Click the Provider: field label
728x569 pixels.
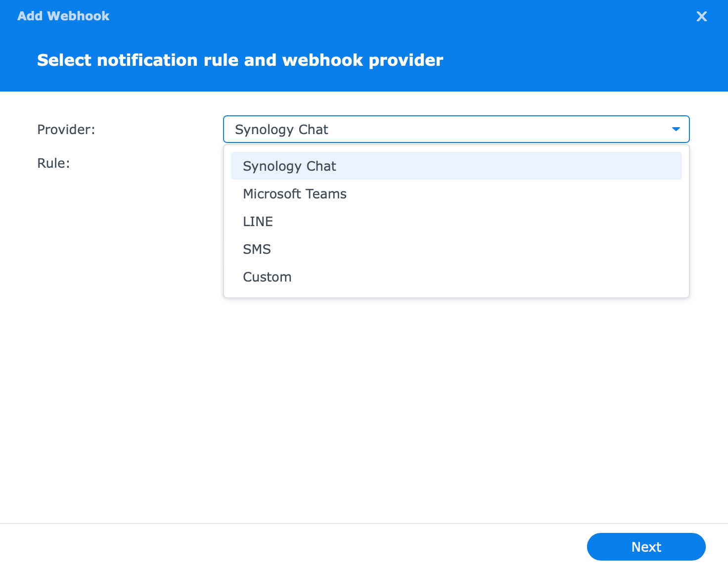pos(66,129)
